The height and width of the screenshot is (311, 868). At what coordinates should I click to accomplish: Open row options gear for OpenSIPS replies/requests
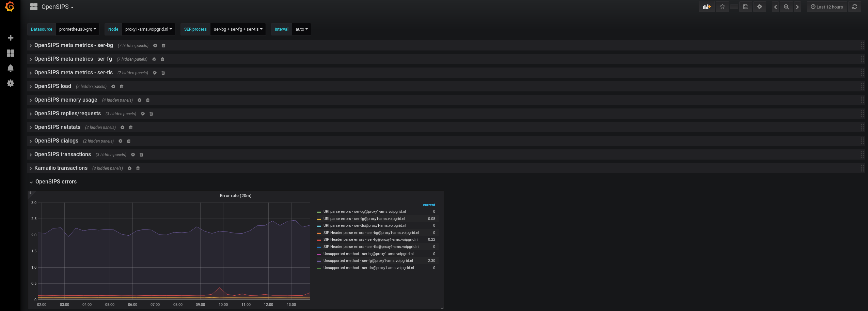[143, 114]
